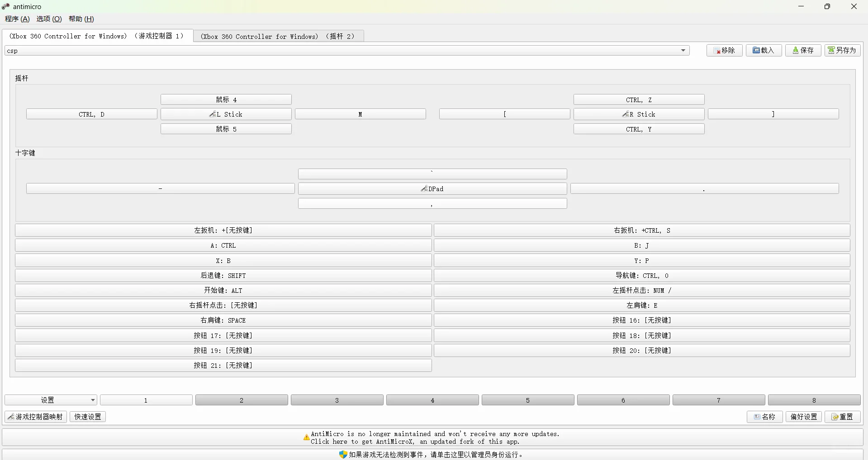The width and height of the screenshot is (868, 460).
Task: Open the 帮助 (H) menu
Action: coord(81,19)
